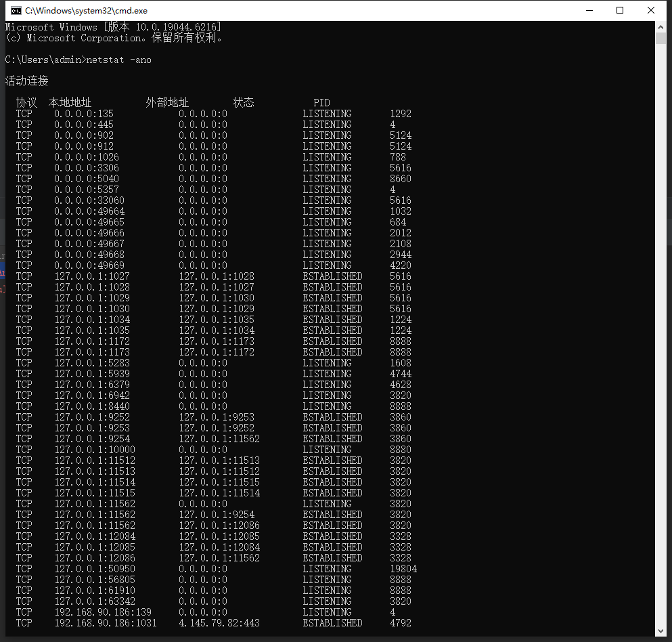This screenshot has height=642, width=672.
Task: Click local address '127.0.0.1:50950'
Action: 94,569
